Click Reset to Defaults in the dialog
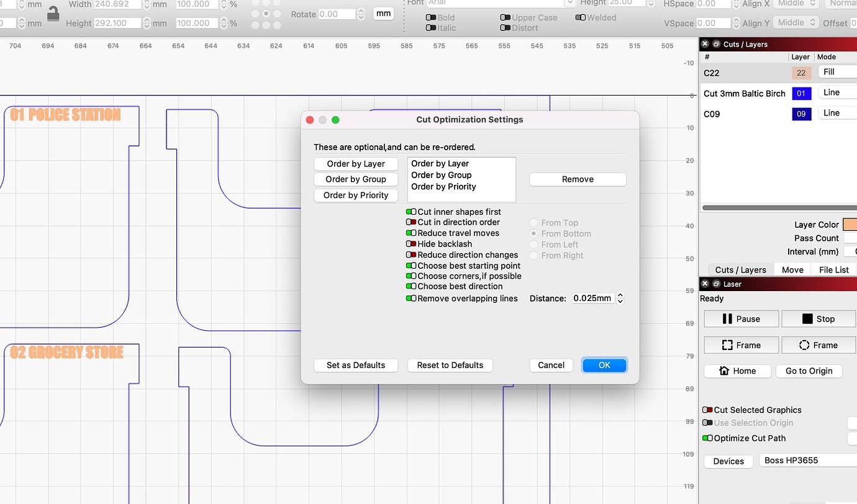The image size is (857, 504). pos(450,365)
